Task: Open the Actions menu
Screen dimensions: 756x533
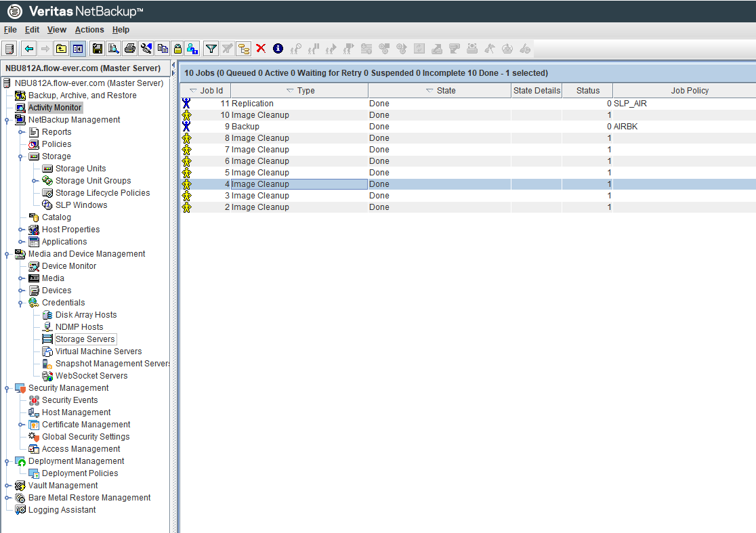Action: tap(89, 30)
